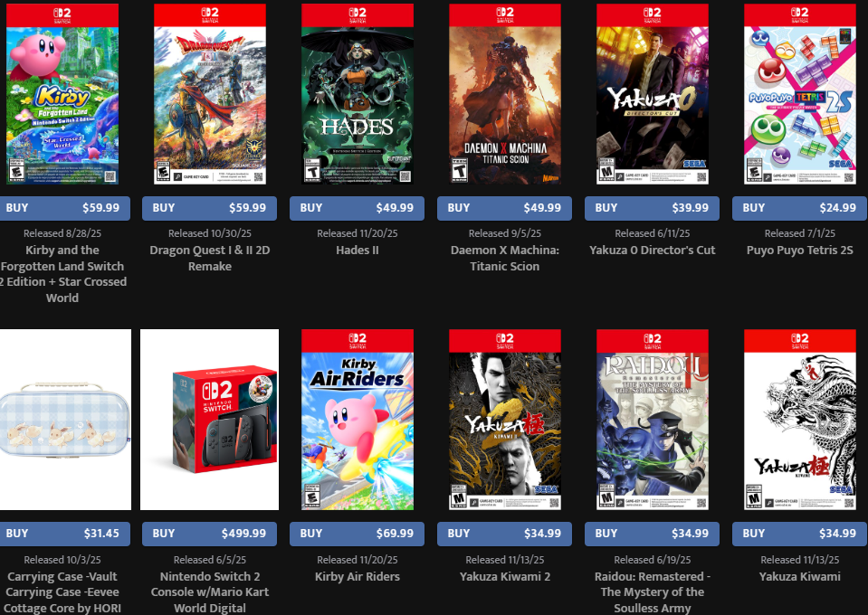Viewport: 868px width, 615px height.
Task: Click the Yakuza Kiwami title text
Action: click(x=800, y=576)
